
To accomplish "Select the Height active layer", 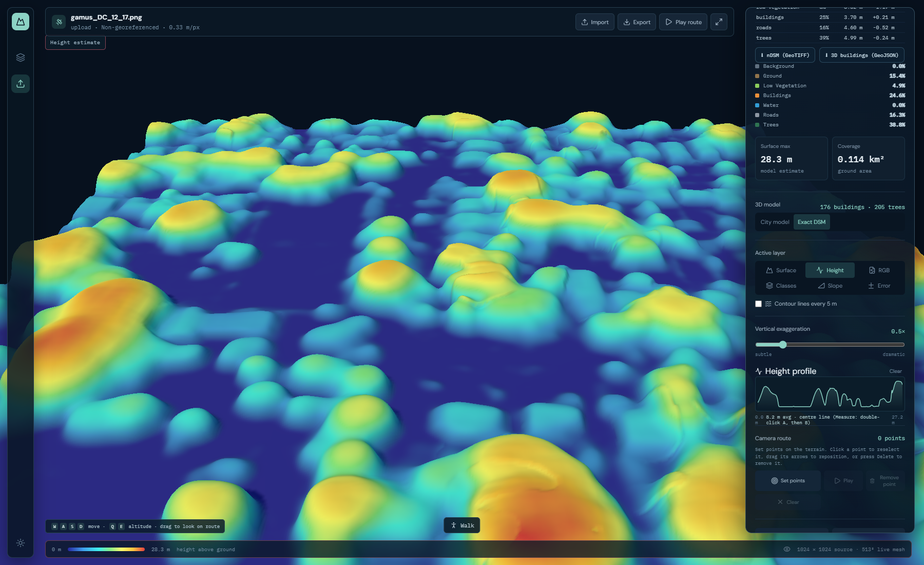I will 830,270.
